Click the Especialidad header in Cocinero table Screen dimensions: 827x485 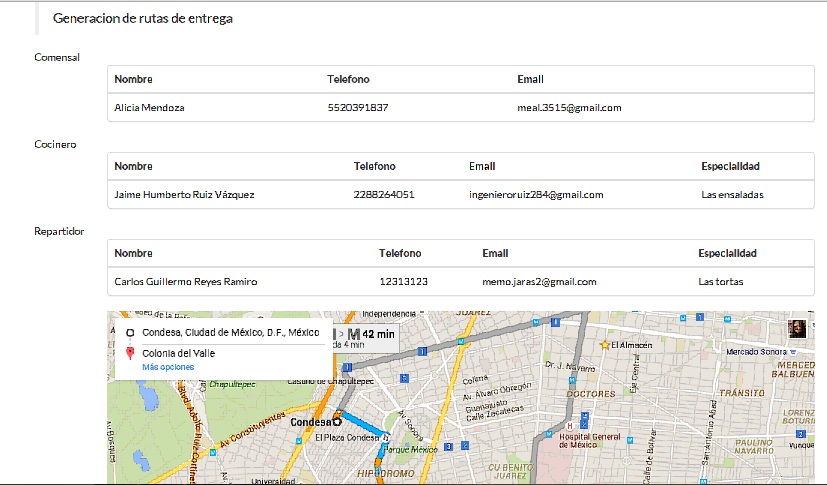click(730, 166)
